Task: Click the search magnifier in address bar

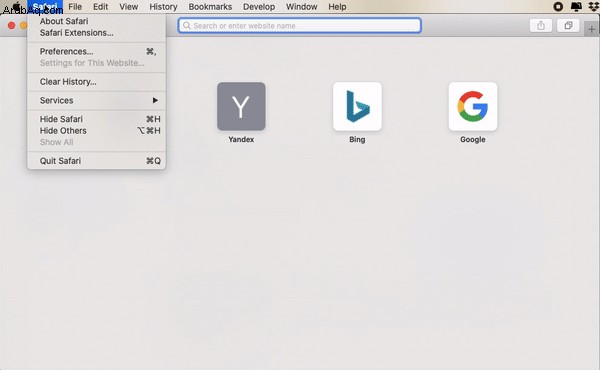Action: point(187,26)
